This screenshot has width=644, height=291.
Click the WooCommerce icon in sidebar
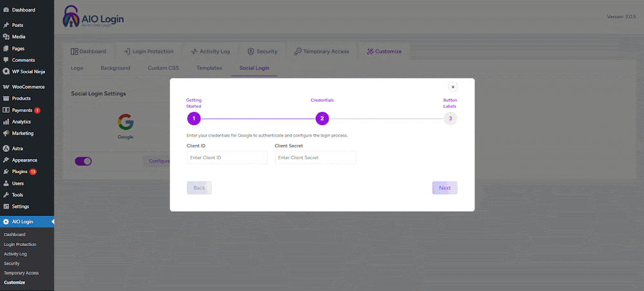(x=6, y=87)
